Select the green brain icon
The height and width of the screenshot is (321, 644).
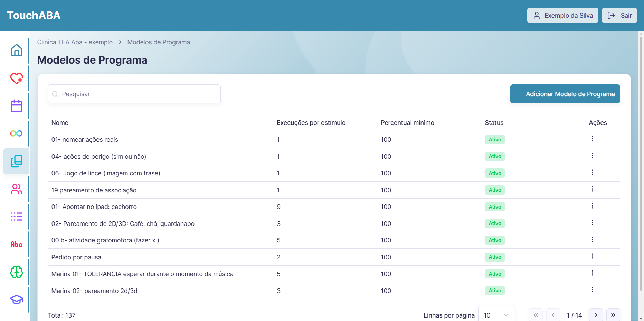tap(16, 272)
